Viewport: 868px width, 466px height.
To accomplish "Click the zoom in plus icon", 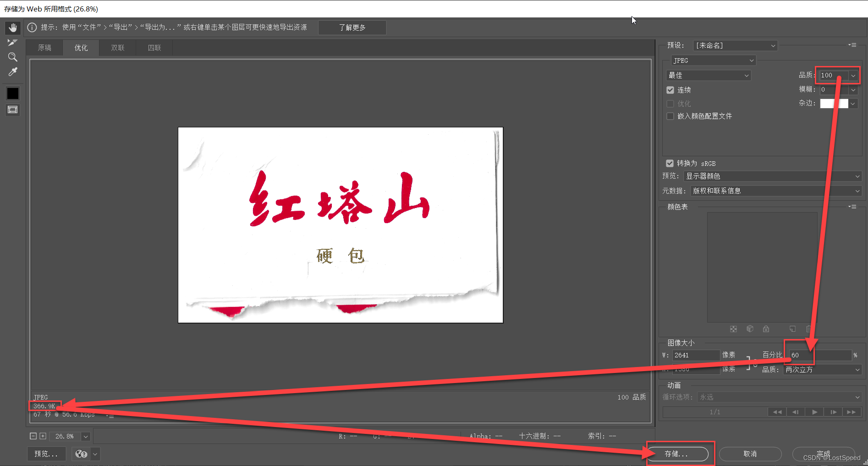I will click(43, 436).
